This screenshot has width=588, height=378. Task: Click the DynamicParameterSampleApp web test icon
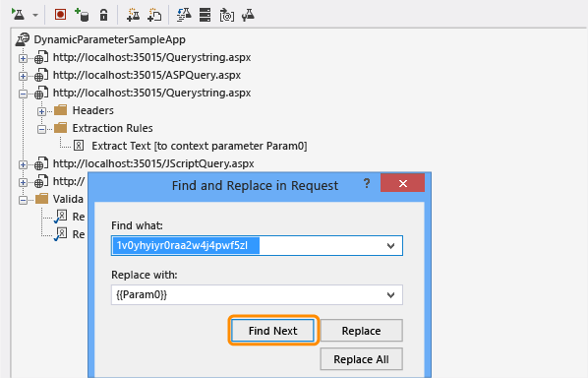pos(23,39)
